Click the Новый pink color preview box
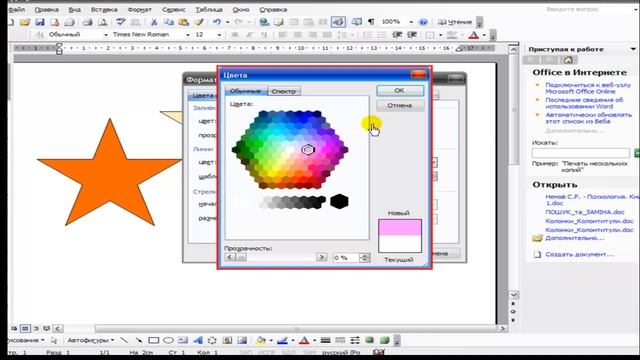Screen dimensions: 640x360 400,227
